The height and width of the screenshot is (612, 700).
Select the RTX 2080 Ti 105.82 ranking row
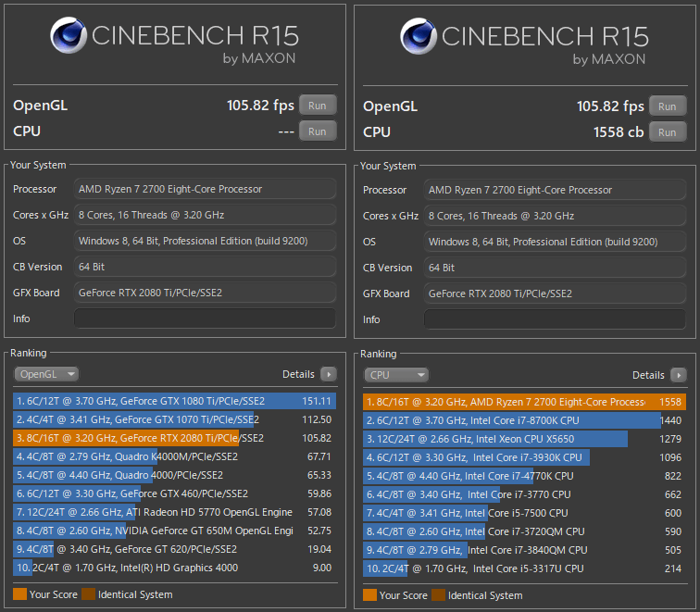(175, 438)
